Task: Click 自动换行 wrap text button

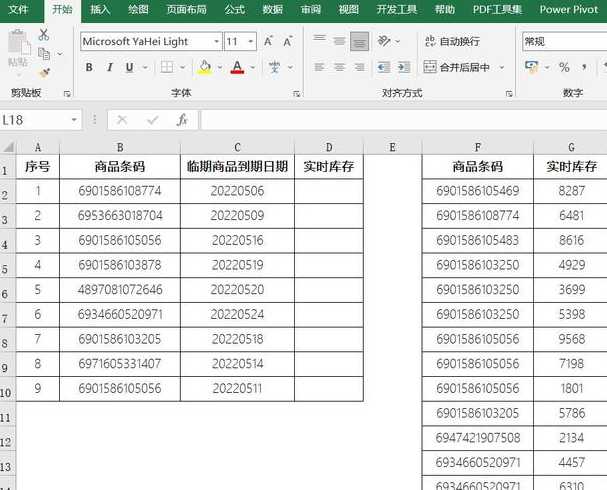Action: [452, 41]
